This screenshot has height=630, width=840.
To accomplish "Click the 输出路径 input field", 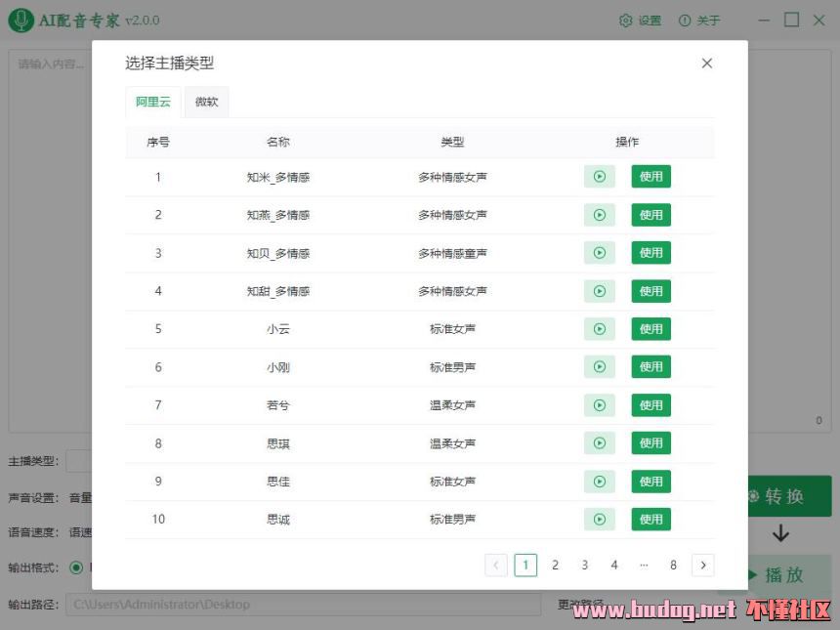I will [303, 605].
